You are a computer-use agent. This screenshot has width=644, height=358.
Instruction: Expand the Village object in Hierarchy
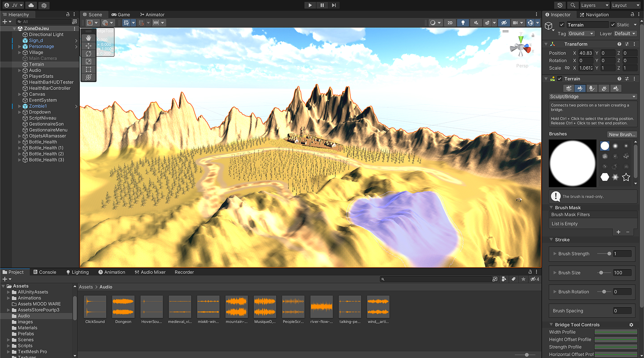[x=20, y=52]
